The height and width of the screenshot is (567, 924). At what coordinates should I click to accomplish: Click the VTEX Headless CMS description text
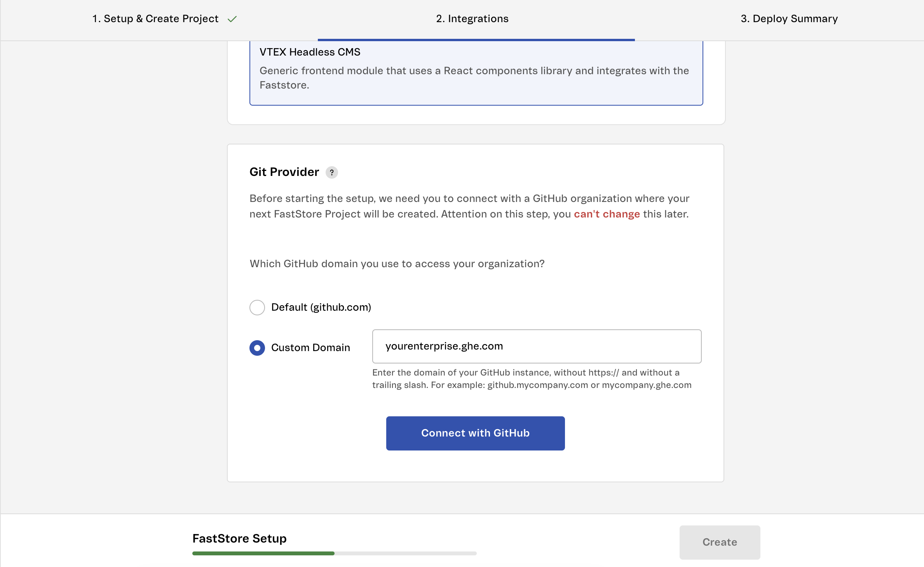(474, 78)
